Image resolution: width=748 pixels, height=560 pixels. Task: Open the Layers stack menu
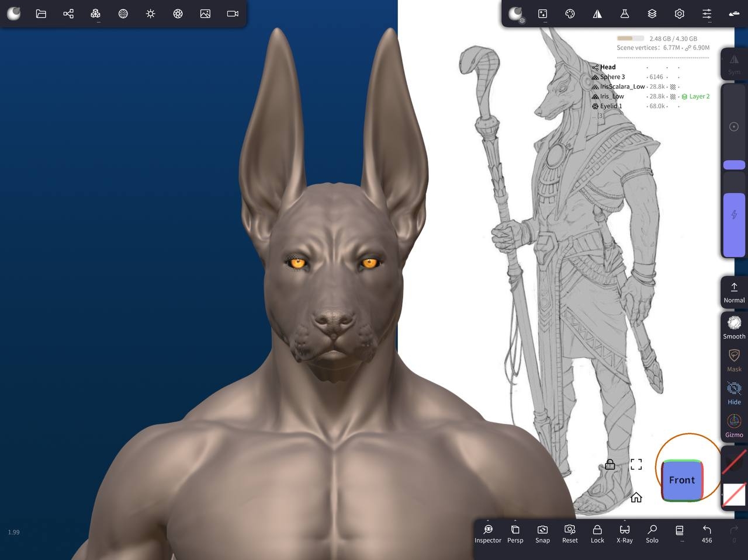pos(652,13)
